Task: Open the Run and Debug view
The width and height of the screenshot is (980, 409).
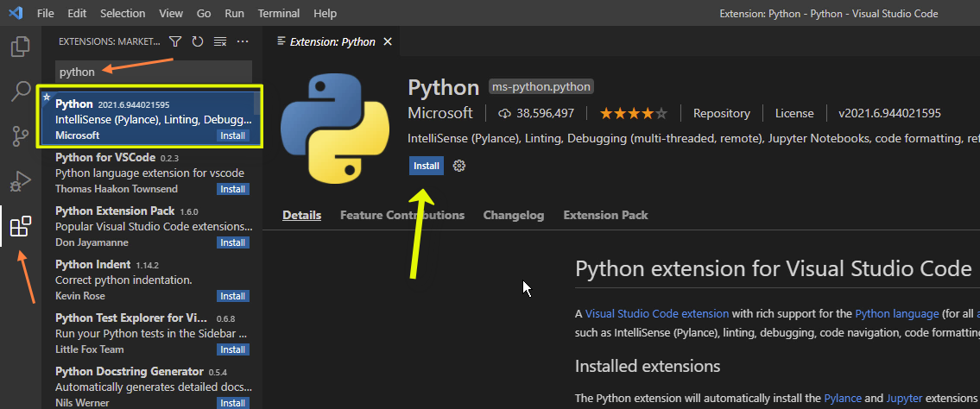Action: [21, 181]
